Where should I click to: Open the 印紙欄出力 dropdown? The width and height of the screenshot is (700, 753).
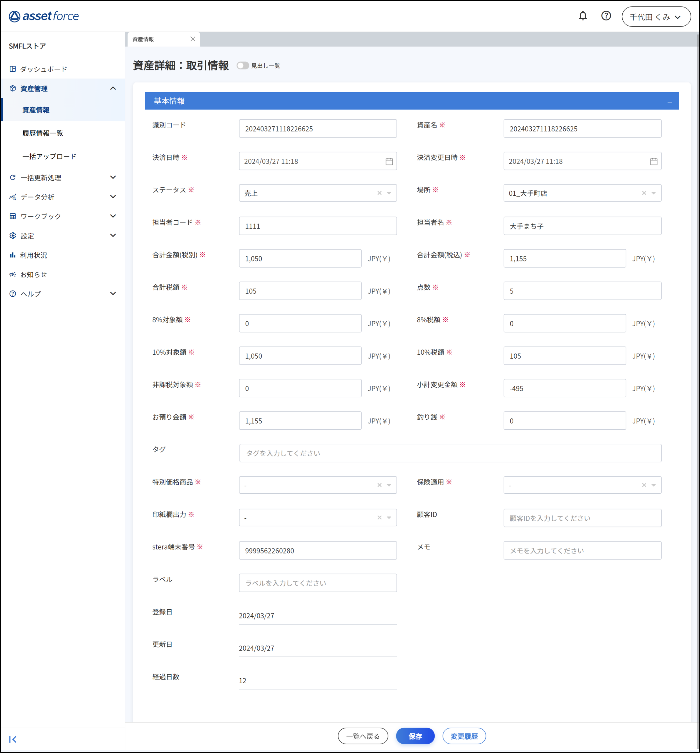[x=389, y=518]
